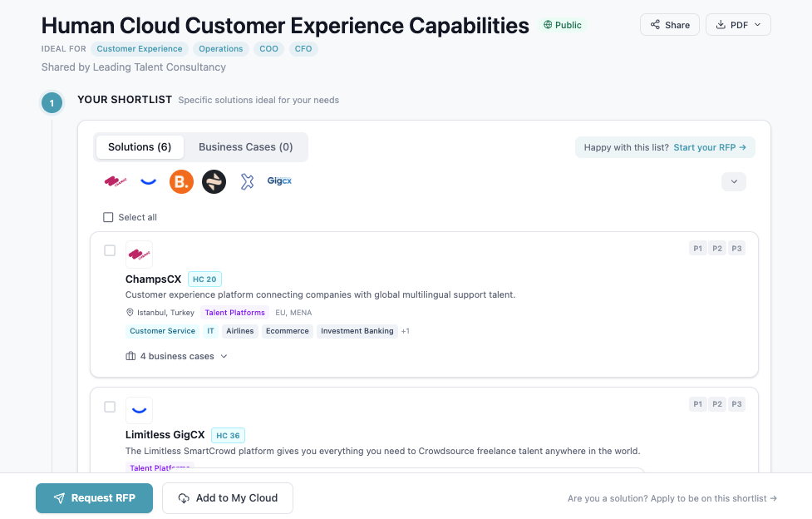The height and width of the screenshot is (519, 812).
Task: Click the P1 badge on the Limitless GigCX card
Action: tap(698, 404)
